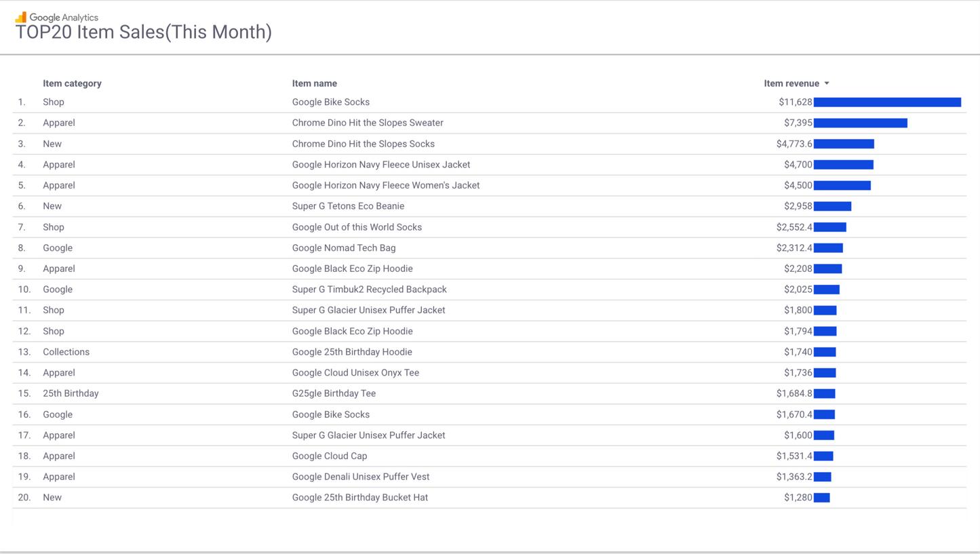Click the $1,363.2 revenue value

tap(794, 477)
